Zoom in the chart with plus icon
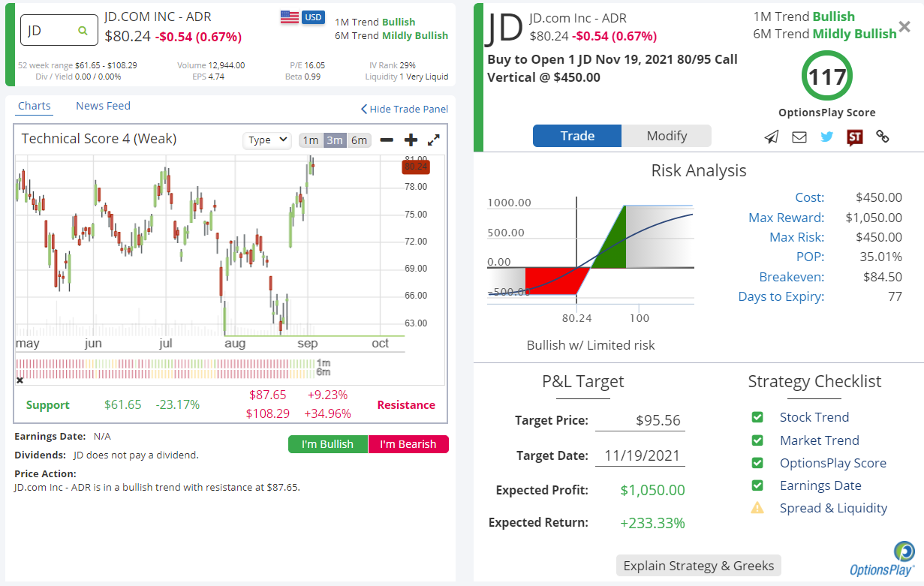Screen dimensions: 924x586 pos(411,140)
